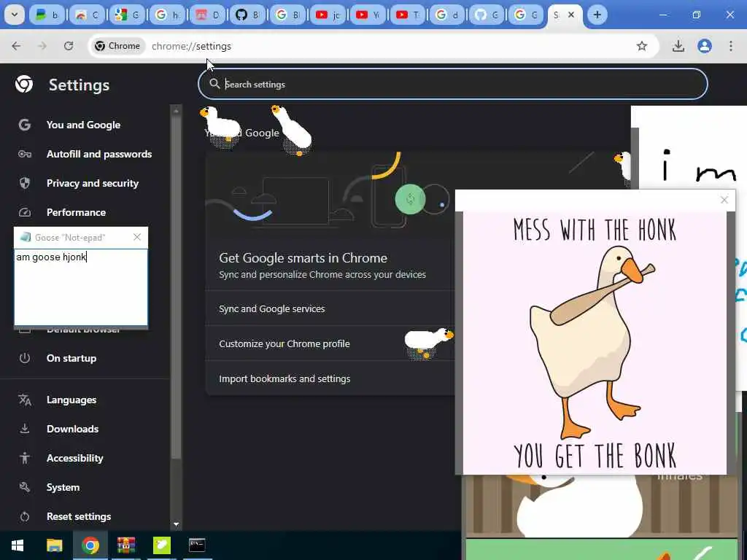Switch to the last Google tab before Settings
747x560 pixels.
point(527,15)
